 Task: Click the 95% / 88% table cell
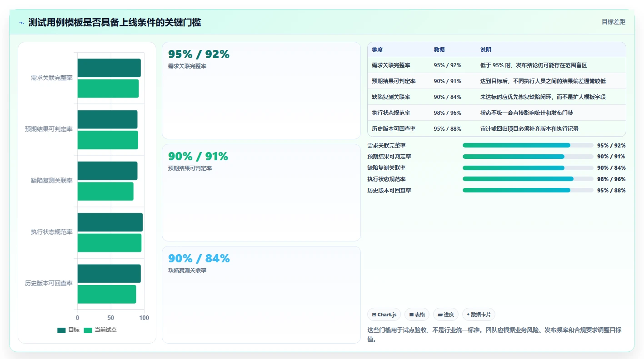pos(447,129)
